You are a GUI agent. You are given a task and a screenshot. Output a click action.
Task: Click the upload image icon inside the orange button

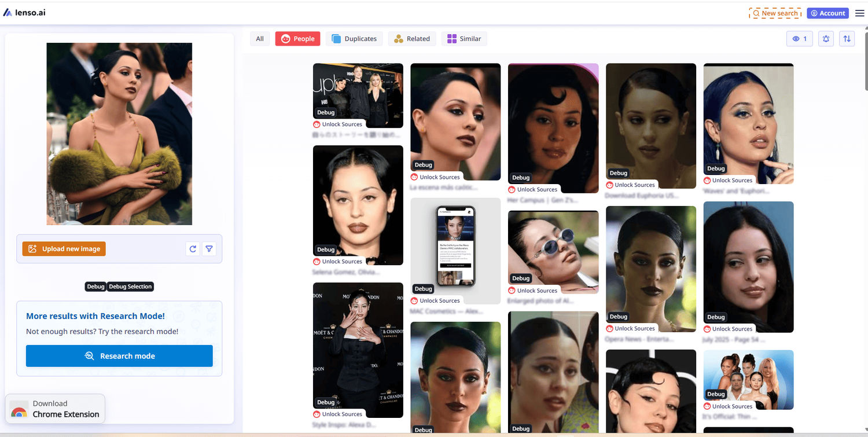point(32,248)
